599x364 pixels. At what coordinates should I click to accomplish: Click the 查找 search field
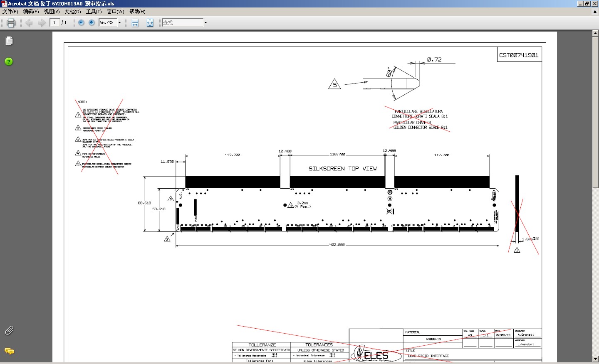tap(182, 22)
